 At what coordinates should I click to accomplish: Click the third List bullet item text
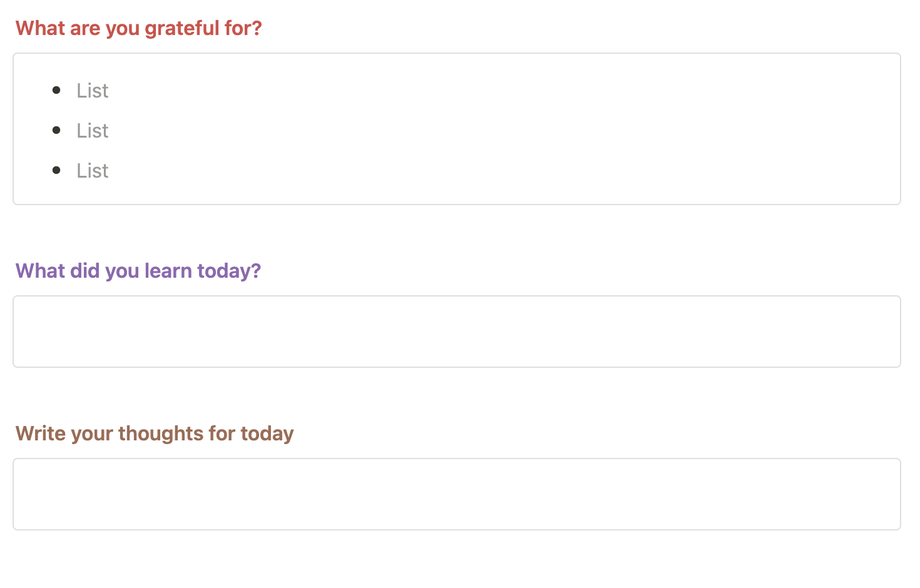pyautogui.click(x=93, y=171)
